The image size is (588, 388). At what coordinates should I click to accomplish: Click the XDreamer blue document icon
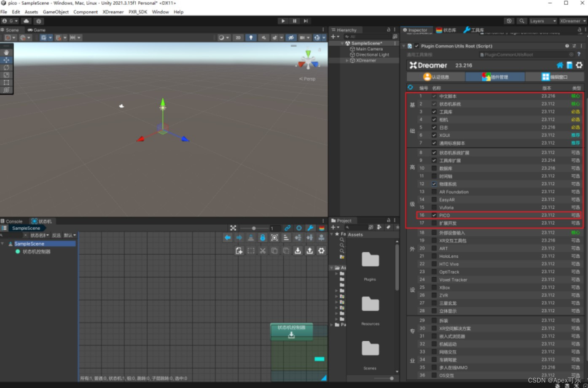point(569,65)
